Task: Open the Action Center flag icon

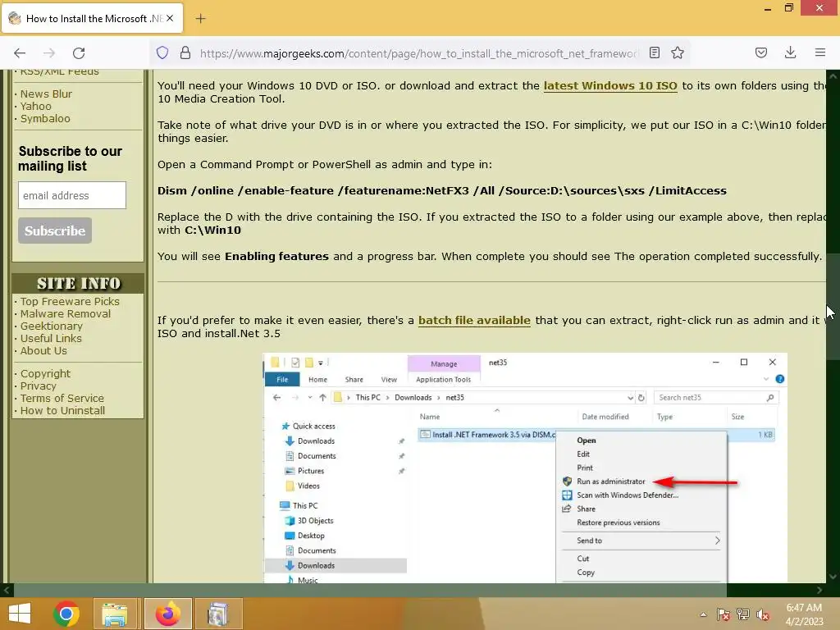Action: coord(724,614)
